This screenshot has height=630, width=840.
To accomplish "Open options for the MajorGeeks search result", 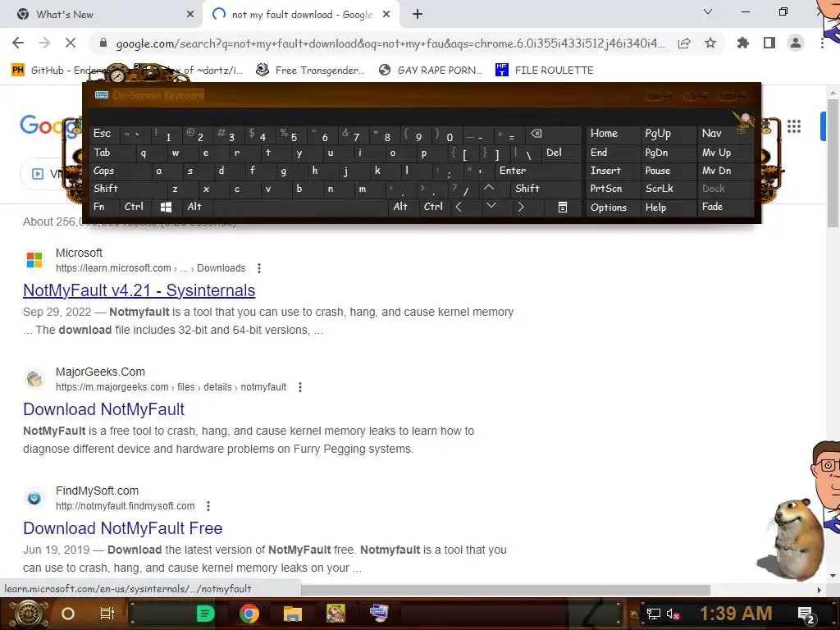I will [300, 387].
